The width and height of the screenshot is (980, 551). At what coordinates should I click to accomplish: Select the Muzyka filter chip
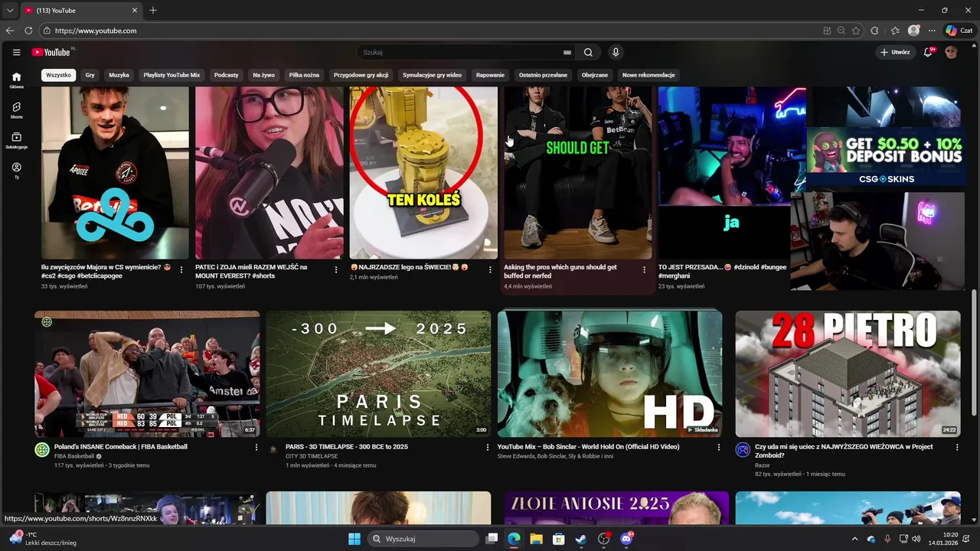(119, 75)
